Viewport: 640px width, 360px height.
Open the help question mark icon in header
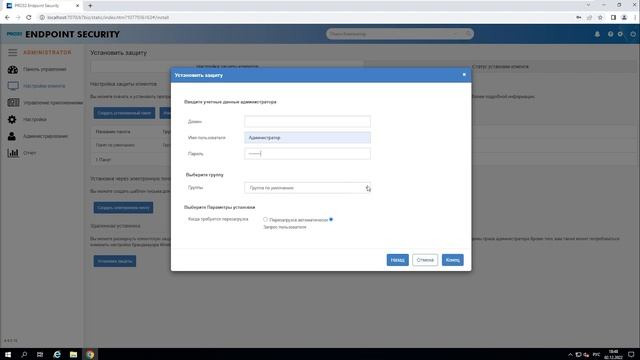tap(610, 34)
